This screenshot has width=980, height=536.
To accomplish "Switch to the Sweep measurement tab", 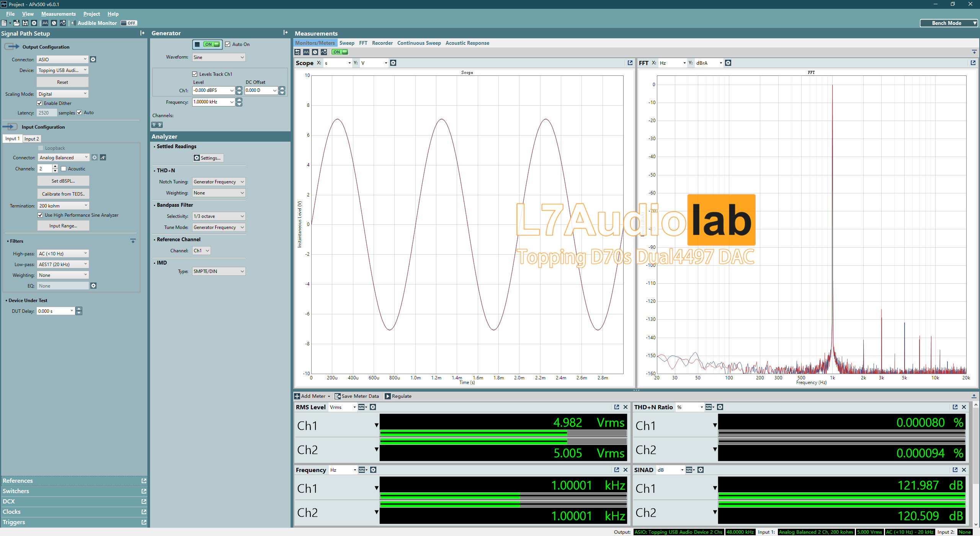I will click(x=346, y=43).
